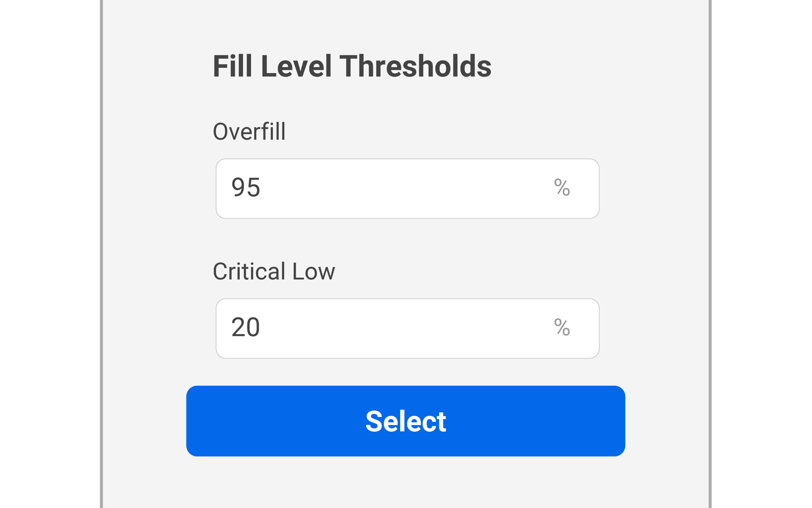Image resolution: width=812 pixels, height=508 pixels.
Task: Click the Critical Low label
Action: 274,271
